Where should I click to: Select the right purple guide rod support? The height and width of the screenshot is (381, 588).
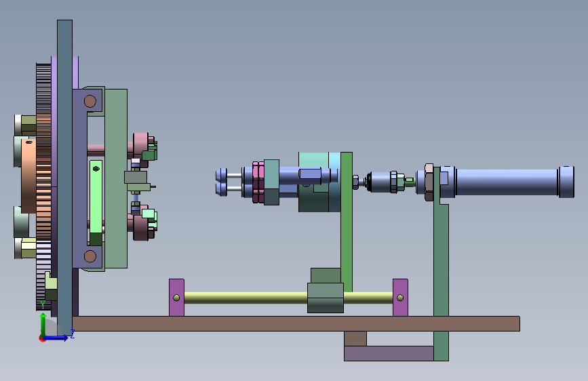400,298
